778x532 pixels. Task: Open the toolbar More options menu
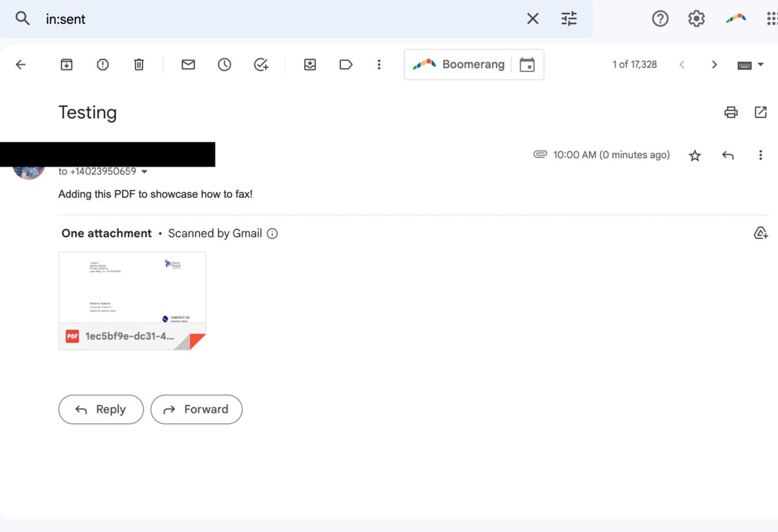[379, 64]
